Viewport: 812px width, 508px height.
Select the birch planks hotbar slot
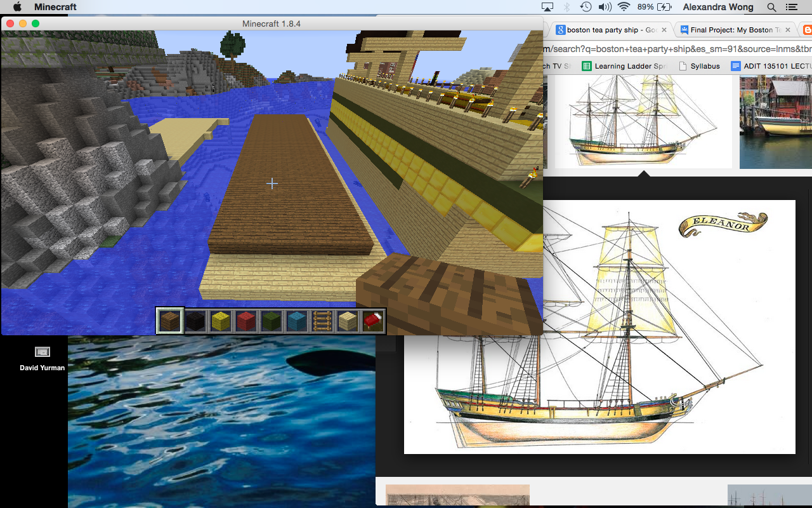click(348, 321)
